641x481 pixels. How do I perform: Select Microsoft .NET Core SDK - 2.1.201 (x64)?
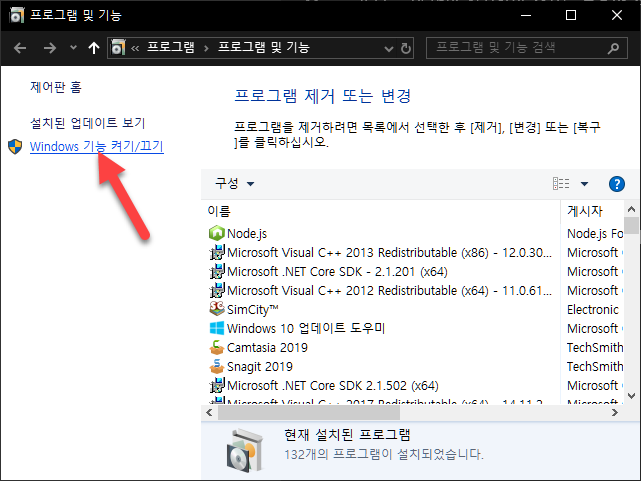tap(337, 271)
